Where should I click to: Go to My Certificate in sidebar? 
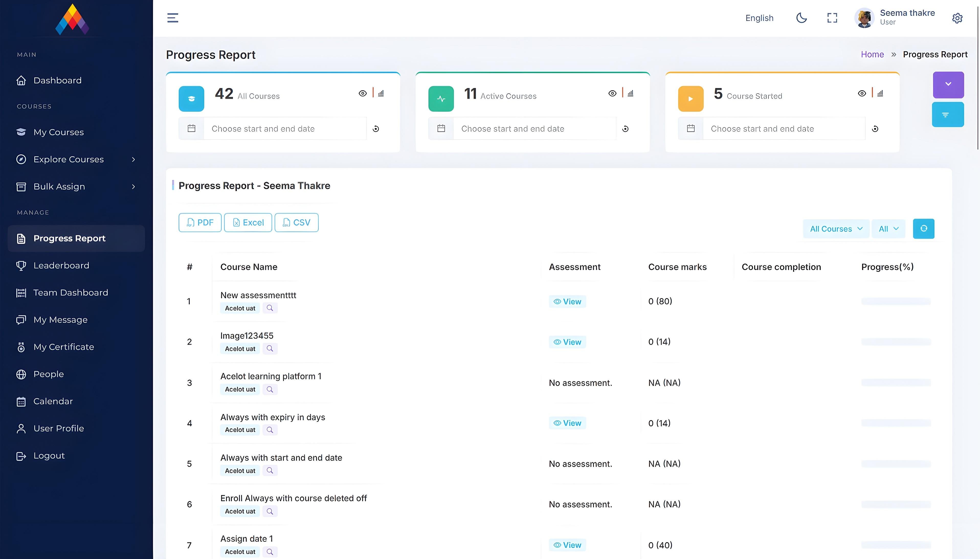[63, 347]
